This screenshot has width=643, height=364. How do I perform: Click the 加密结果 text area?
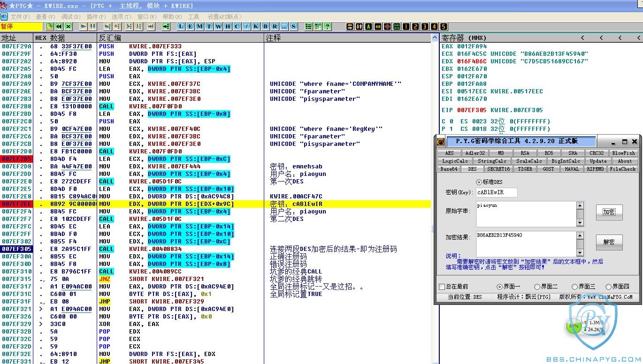pyautogui.click(x=526, y=244)
